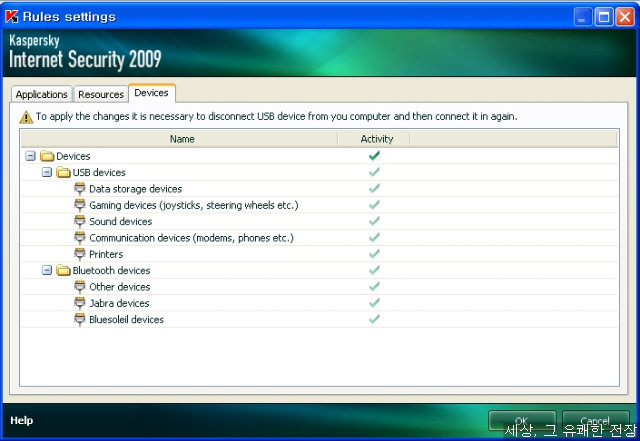Select the USB devices label

(x=99, y=172)
